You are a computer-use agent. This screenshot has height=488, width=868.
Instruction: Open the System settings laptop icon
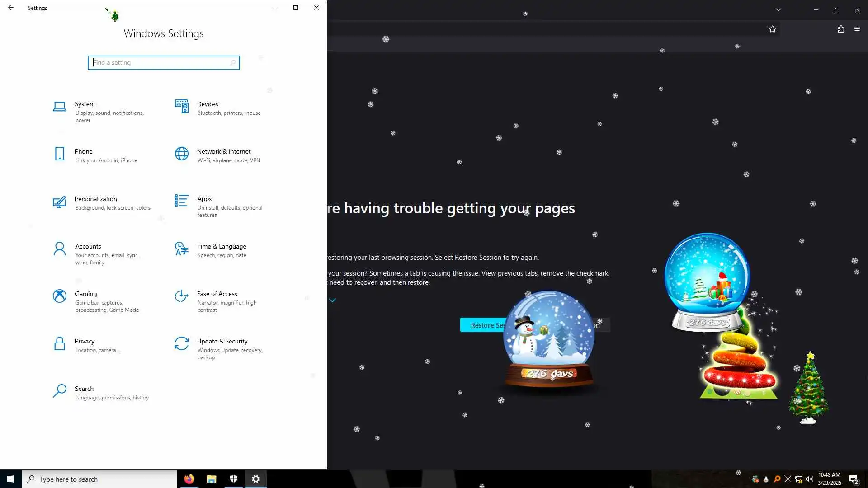60,107
